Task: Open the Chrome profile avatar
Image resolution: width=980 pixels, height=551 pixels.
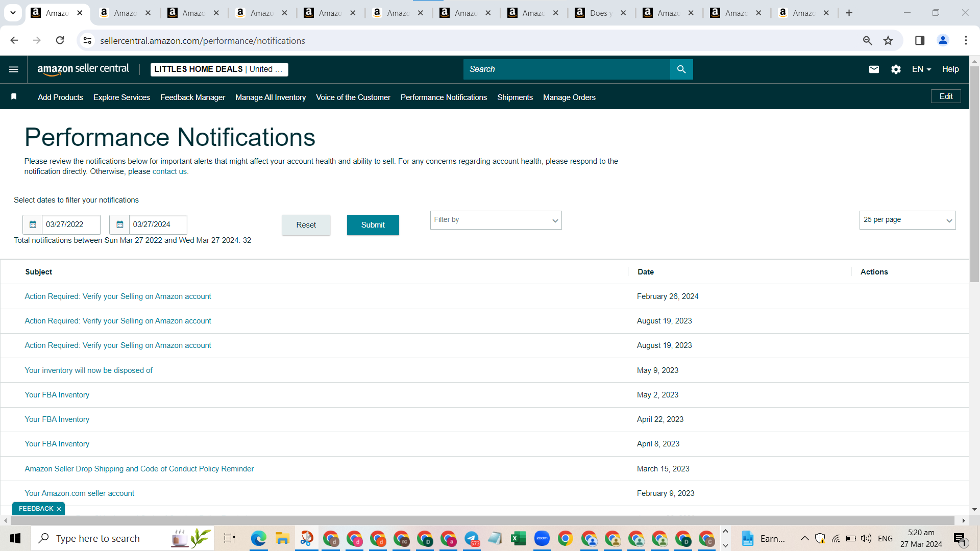Action: [943, 40]
